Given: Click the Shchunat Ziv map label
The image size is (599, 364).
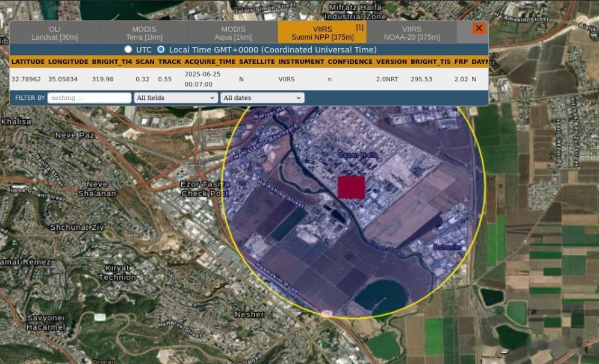Looking at the screenshot, I should tap(77, 227).
